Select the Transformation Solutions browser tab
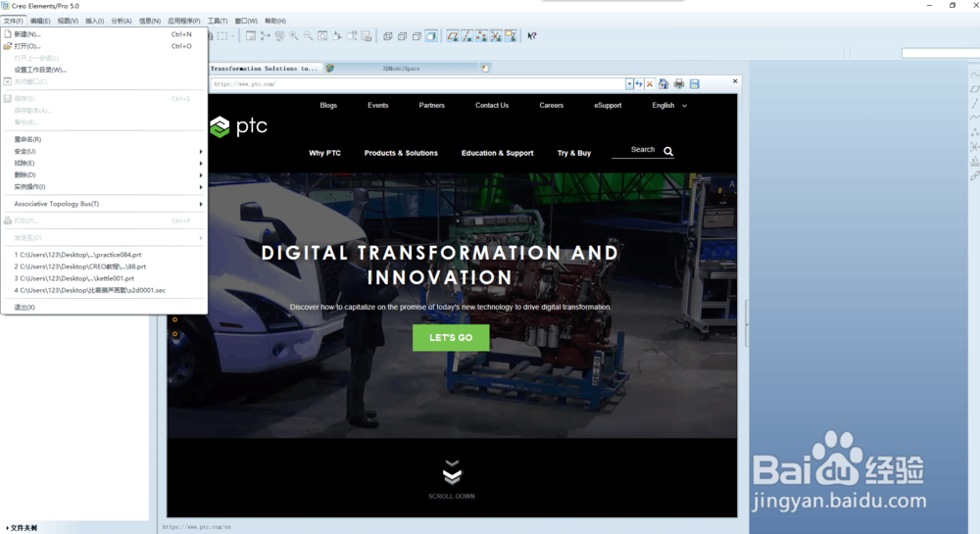This screenshot has height=534, width=980. coord(265,68)
